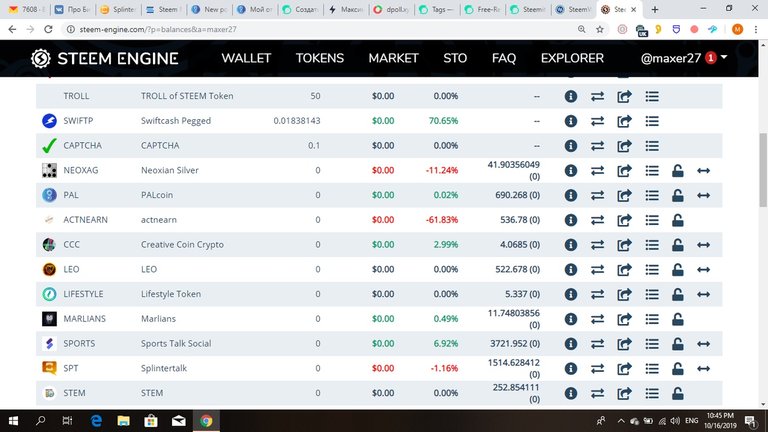The width and height of the screenshot is (768, 432).
Task: Open the FAQ page
Action: click(x=504, y=58)
